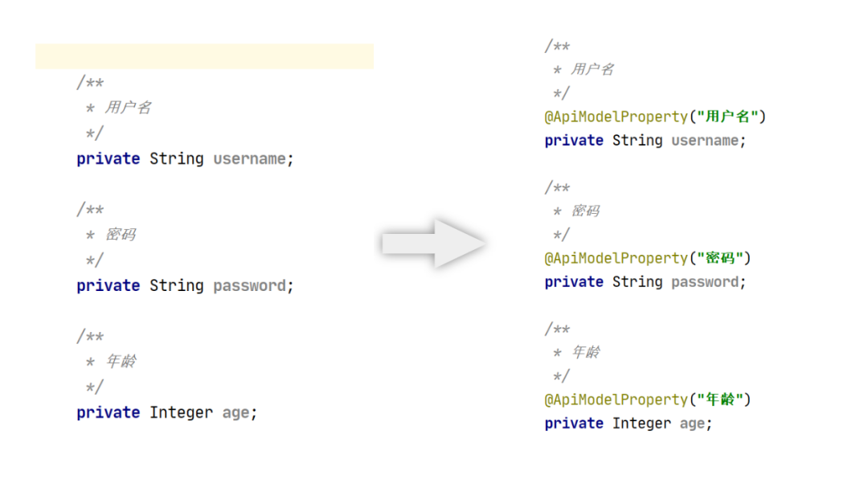Click the @ApiModelProperty annotation for 密码

(616, 258)
